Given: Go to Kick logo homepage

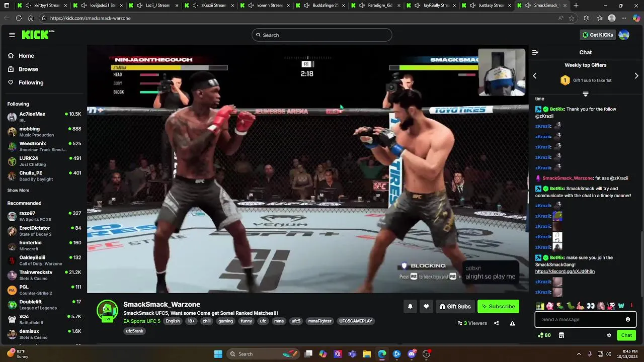Looking at the screenshot, I should (38, 35).
